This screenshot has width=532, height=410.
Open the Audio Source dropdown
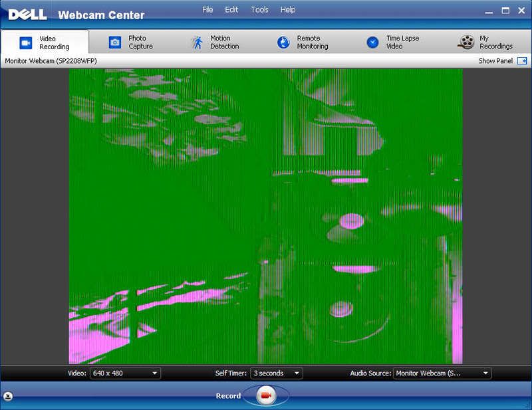coord(442,373)
